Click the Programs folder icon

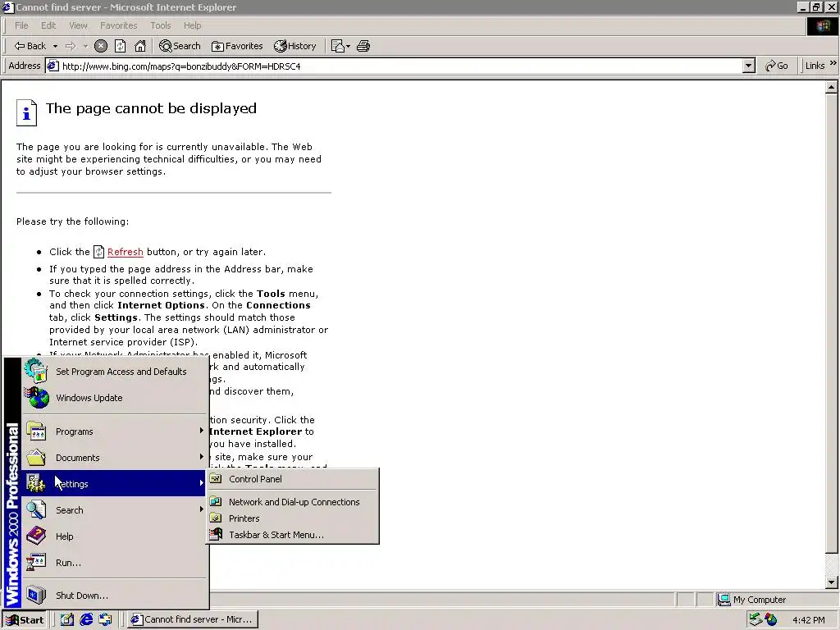coord(36,431)
